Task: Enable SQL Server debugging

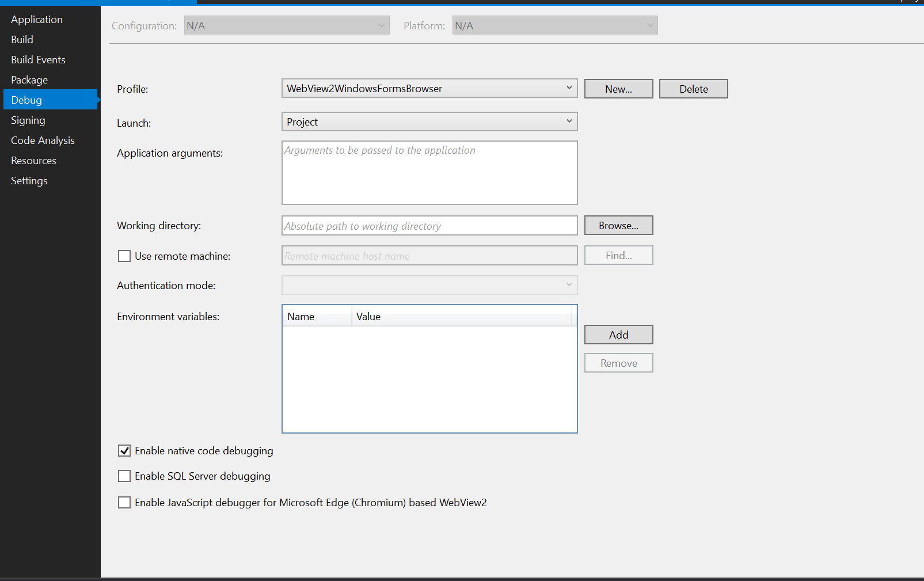Action: coord(124,476)
